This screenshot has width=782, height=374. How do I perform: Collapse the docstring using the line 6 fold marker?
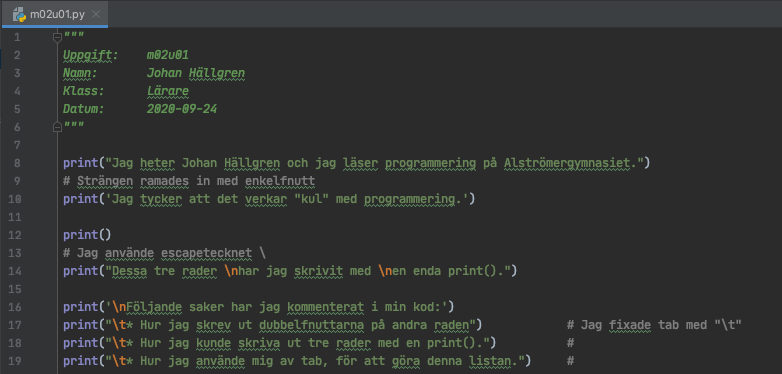(57, 127)
